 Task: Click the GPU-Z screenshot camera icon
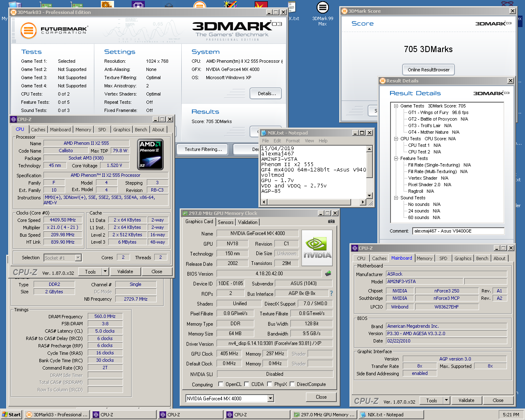coord(331,221)
